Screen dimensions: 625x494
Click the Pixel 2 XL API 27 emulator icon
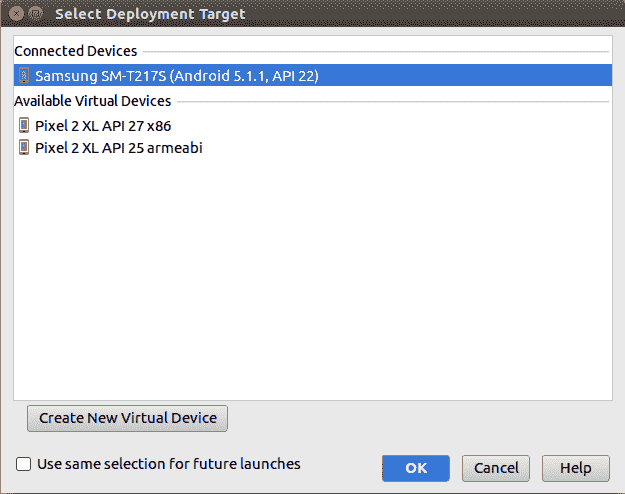coord(24,125)
